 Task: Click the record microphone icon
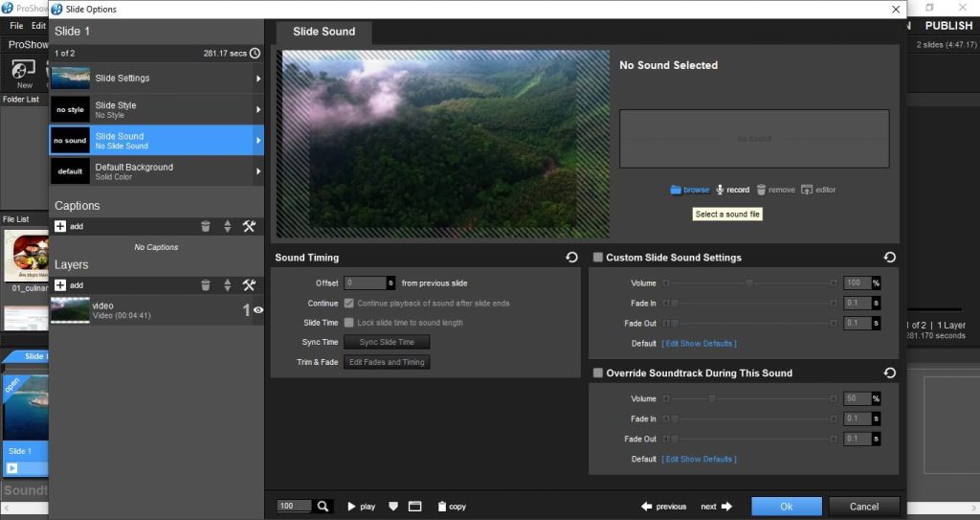(x=720, y=190)
